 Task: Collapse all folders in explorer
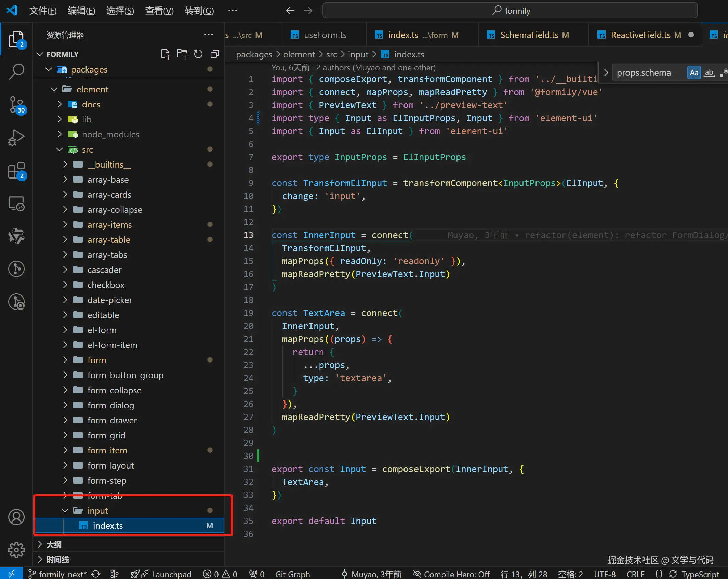click(215, 54)
